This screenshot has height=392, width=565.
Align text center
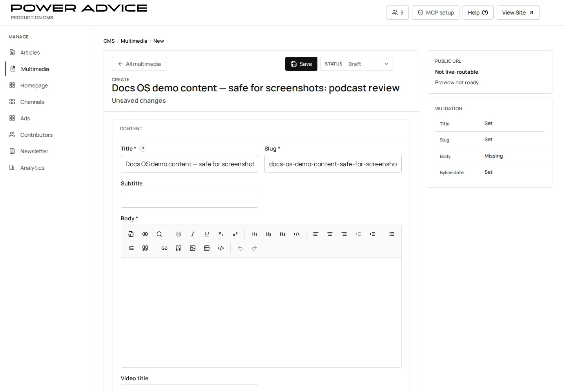click(x=330, y=234)
